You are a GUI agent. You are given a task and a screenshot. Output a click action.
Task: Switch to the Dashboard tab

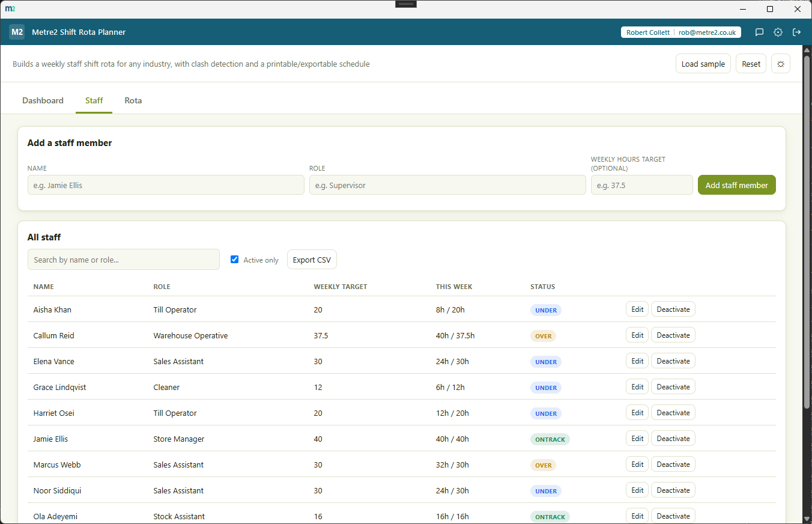point(43,100)
